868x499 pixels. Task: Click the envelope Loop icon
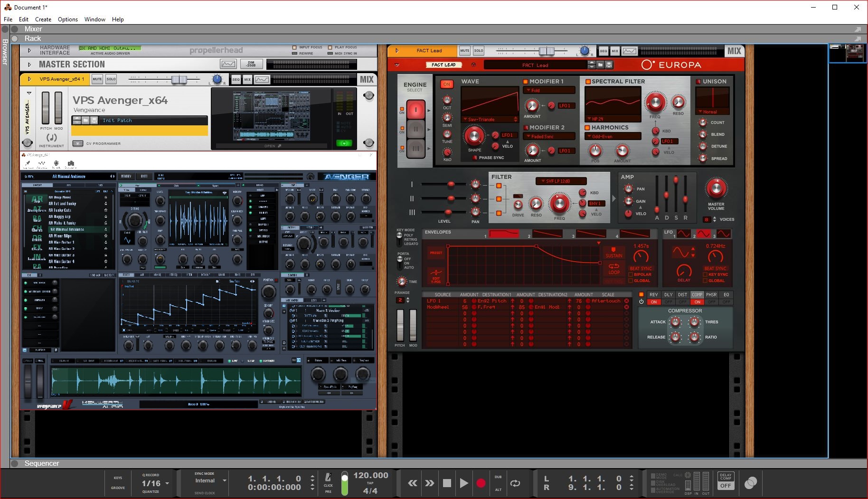(614, 268)
